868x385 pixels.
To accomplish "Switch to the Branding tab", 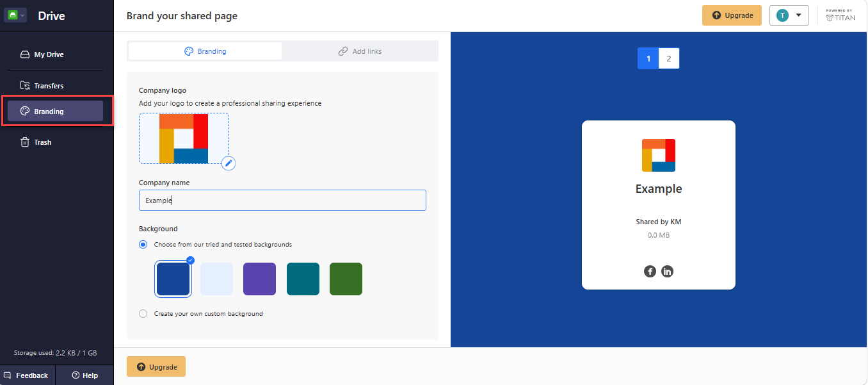I will pyautogui.click(x=205, y=51).
